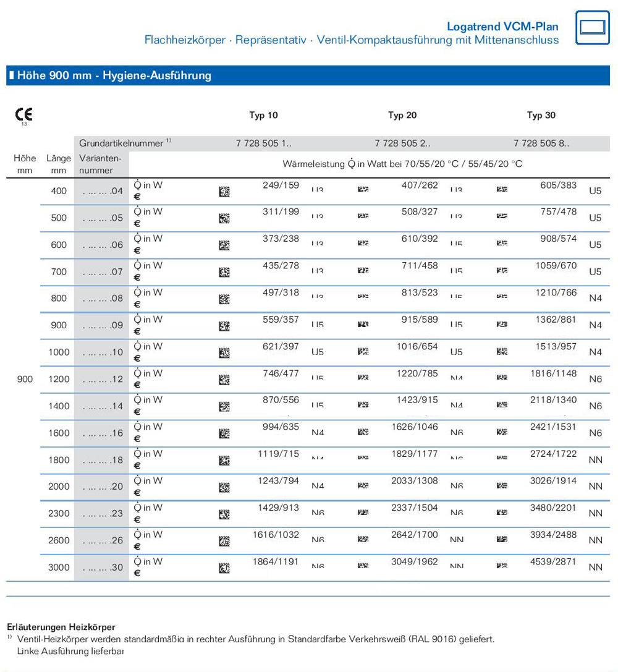Click the subtitle 'Flachheizkörper · Repräsentativ' line
This screenshot has width=618, height=672.
(x=352, y=40)
